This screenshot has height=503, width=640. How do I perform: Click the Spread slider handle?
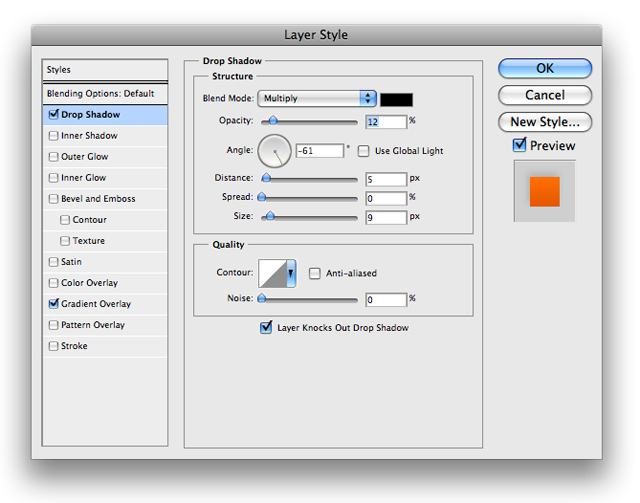pos(262,197)
